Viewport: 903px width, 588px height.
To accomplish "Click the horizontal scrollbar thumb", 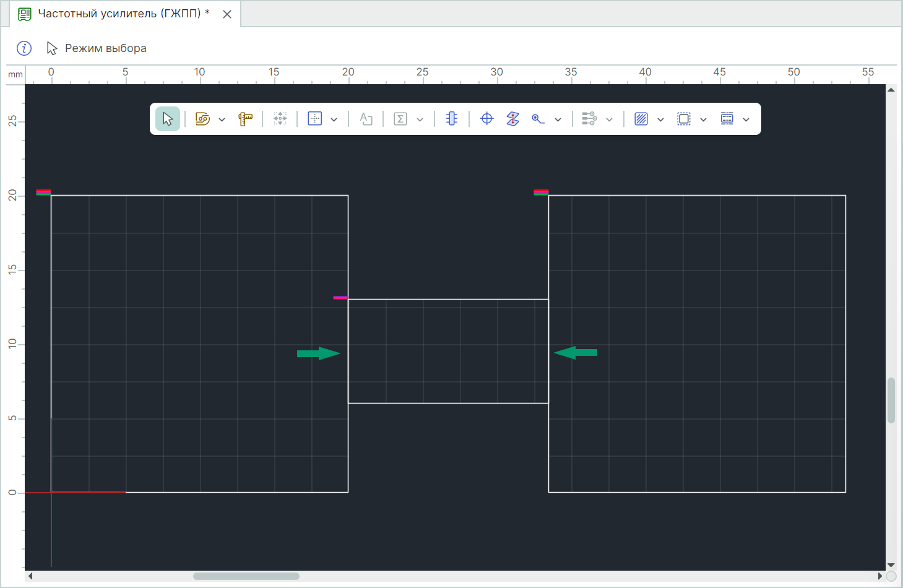I will [x=246, y=576].
